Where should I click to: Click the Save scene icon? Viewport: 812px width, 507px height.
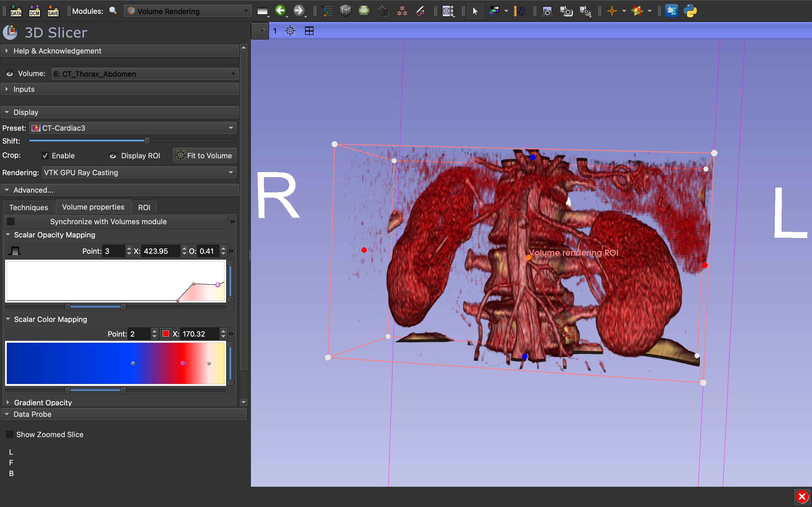pos(53,11)
